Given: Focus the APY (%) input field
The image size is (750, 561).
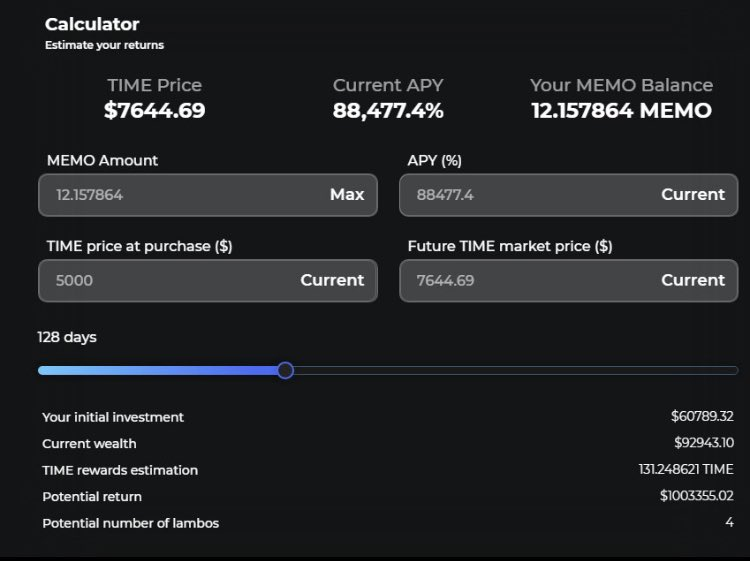Looking at the screenshot, I should pos(568,195).
